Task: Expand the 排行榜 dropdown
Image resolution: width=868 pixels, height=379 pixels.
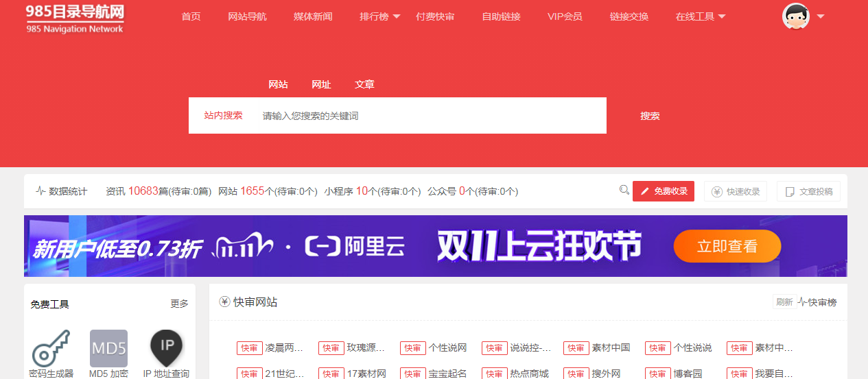Action: 379,16
